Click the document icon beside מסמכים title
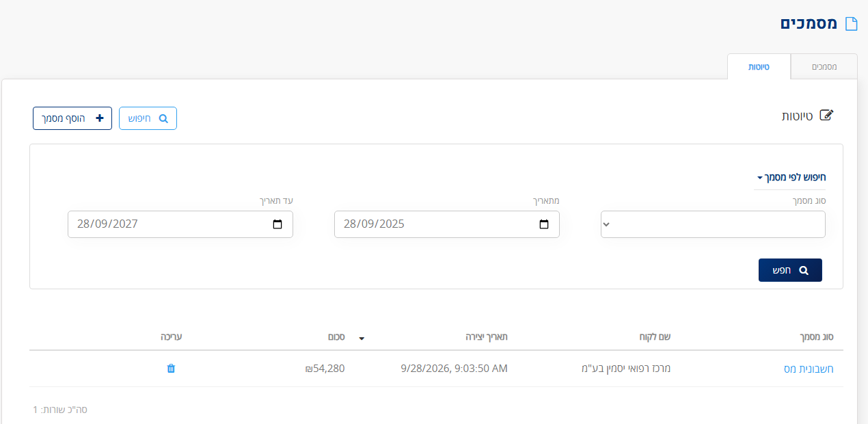The height and width of the screenshot is (424, 868). [x=851, y=24]
